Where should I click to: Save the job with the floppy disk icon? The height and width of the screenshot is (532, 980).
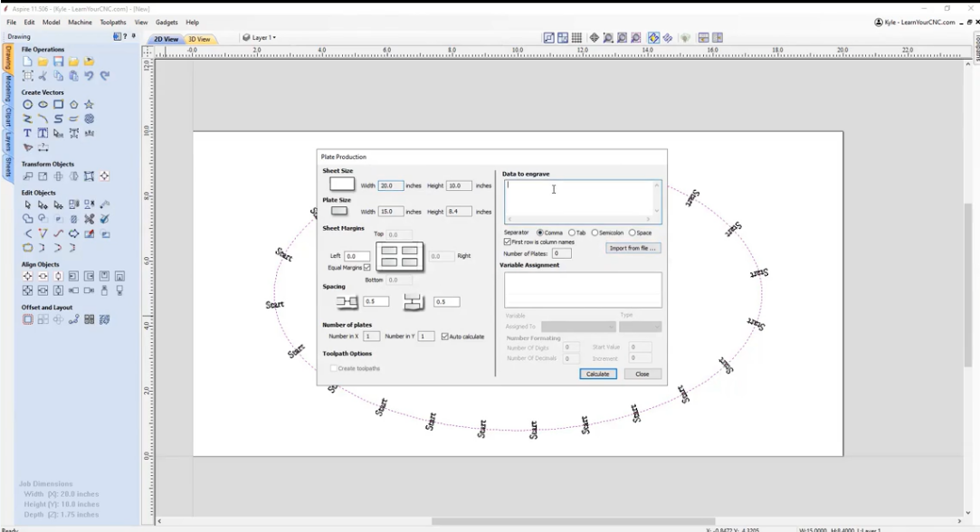pos(58,62)
